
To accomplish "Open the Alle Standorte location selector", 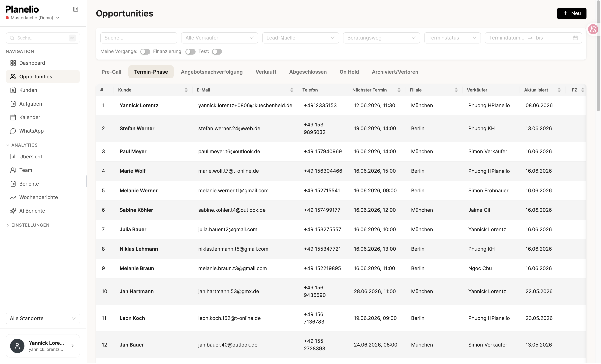I will [43, 319].
